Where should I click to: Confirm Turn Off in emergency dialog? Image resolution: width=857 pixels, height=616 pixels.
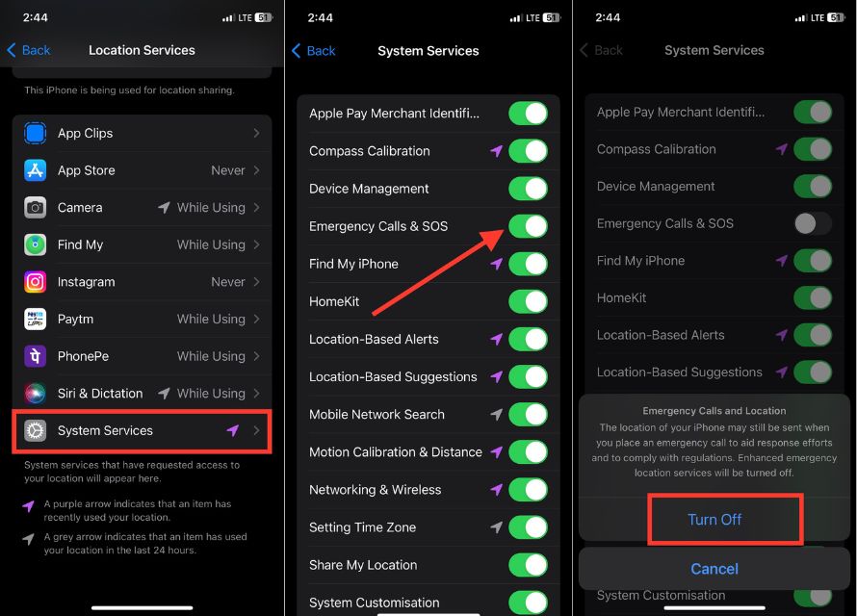point(714,520)
